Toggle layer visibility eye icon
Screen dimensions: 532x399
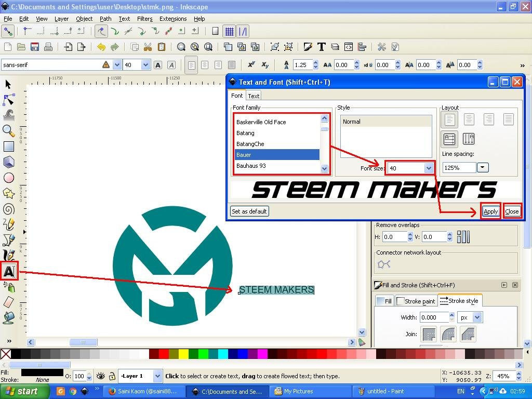click(x=100, y=376)
